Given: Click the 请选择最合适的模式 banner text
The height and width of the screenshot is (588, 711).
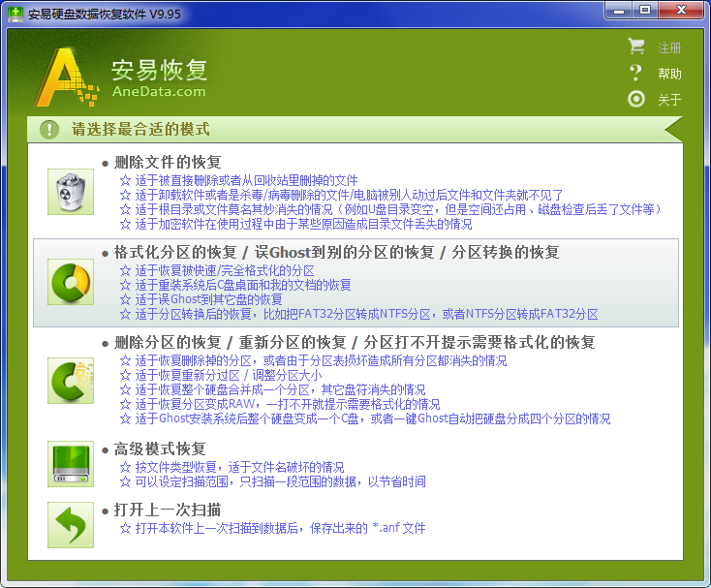Looking at the screenshot, I should coord(140,129).
